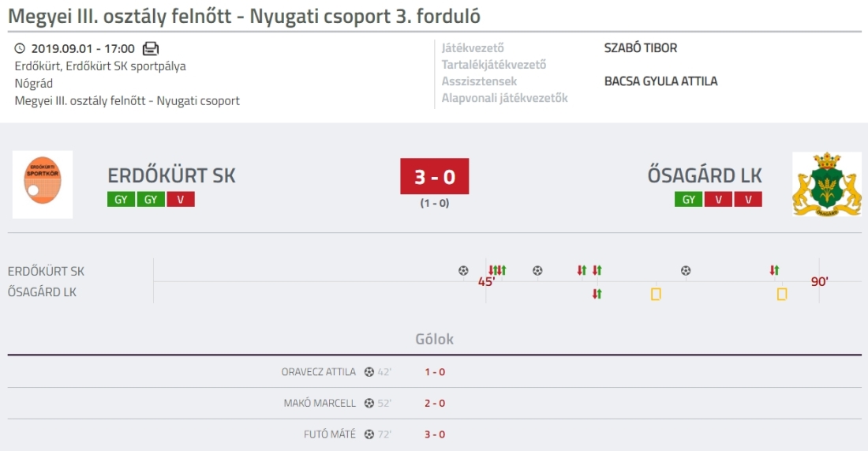Click the ball icon beside Makó Marcell 52'
The image size is (868, 451).
point(369,403)
